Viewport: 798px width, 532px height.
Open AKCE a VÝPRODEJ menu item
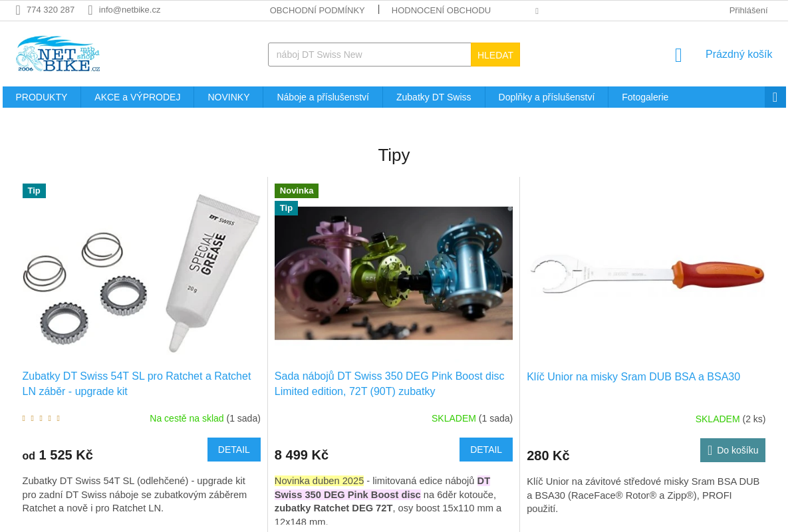click(138, 97)
